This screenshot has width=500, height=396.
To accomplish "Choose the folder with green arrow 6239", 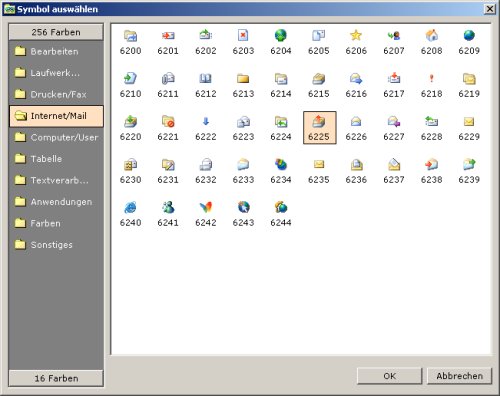I will coord(469,164).
